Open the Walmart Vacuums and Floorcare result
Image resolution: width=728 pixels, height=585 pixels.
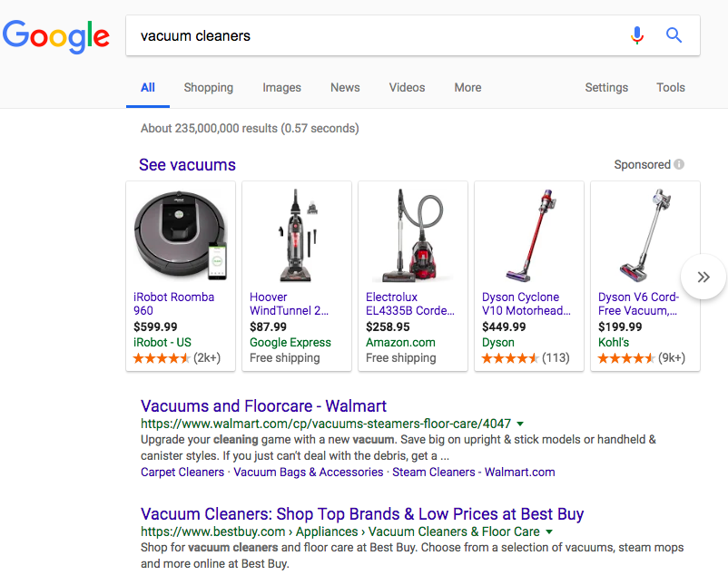click(263, 405)
